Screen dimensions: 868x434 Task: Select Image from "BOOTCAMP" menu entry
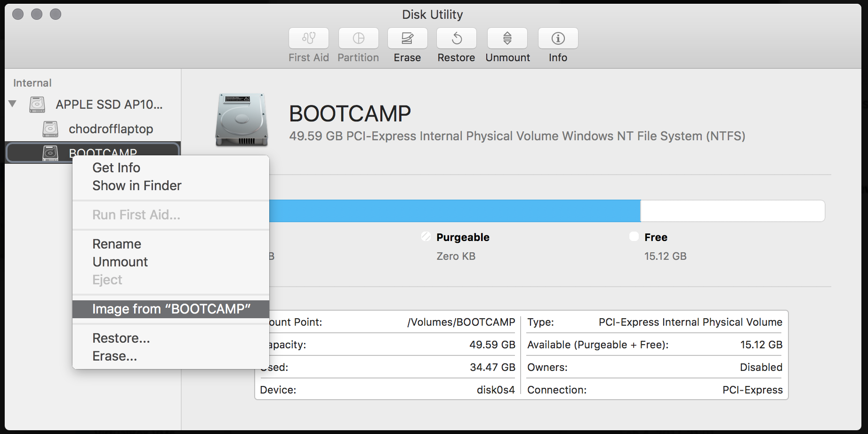click(171, 309)
